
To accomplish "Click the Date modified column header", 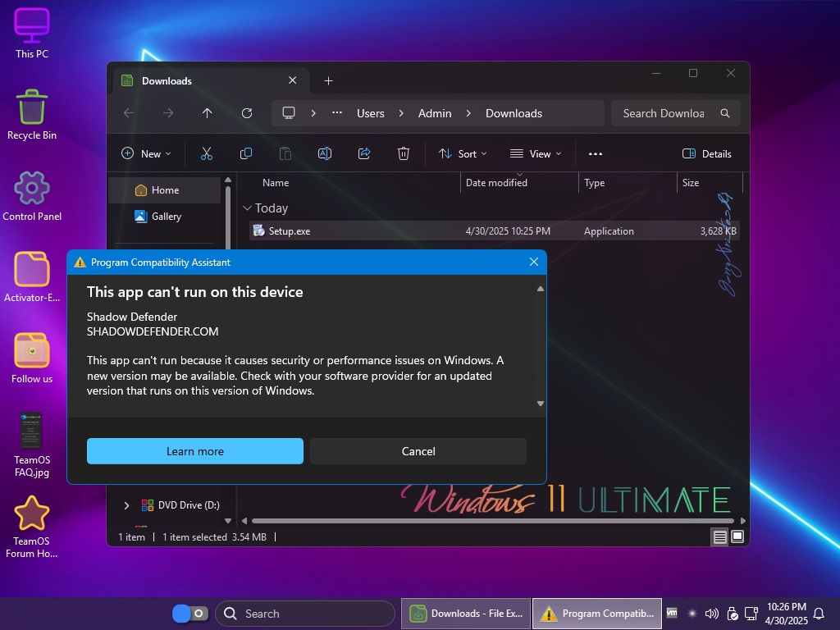I will (x=519, y=183).
